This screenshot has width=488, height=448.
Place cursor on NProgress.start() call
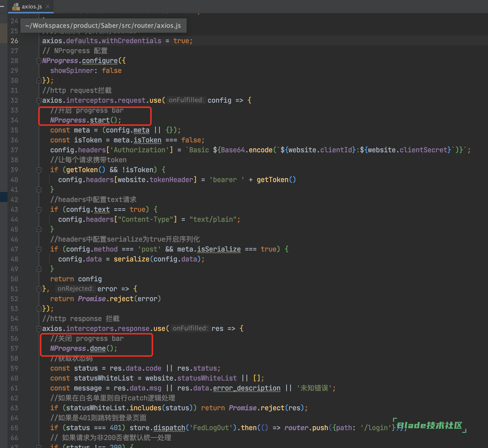[86, 120]
